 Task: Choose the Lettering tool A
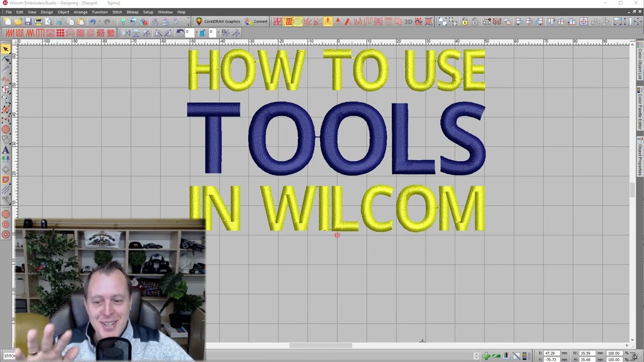click(6, 149)
